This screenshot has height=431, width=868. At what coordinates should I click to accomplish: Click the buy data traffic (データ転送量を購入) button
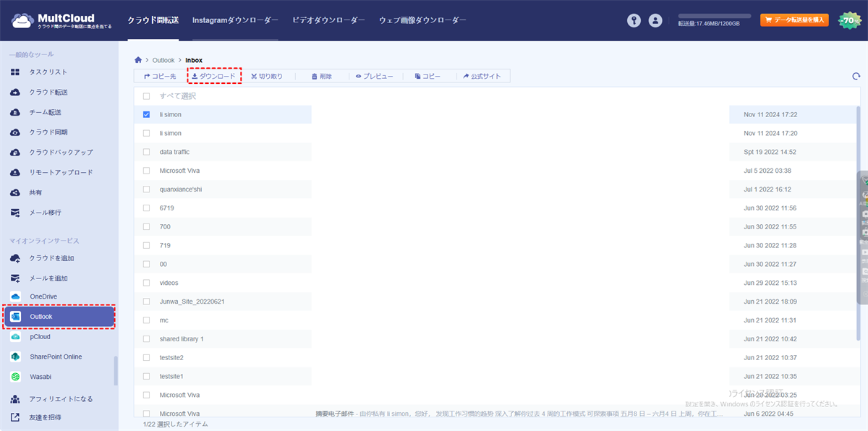pyautogui.click(x=794, y=20)
